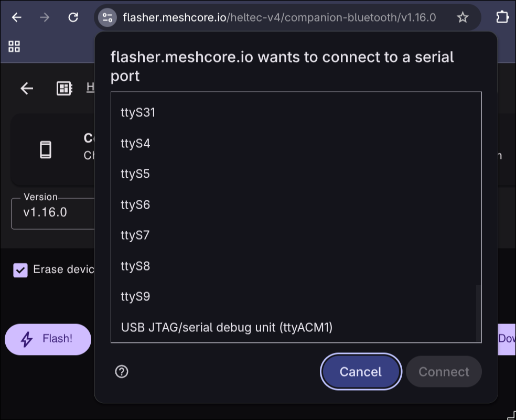Open the apps grid icon in bookmarks bar
Screen dimensions: 516x420
pyautogui.click(x=14, y=47)
